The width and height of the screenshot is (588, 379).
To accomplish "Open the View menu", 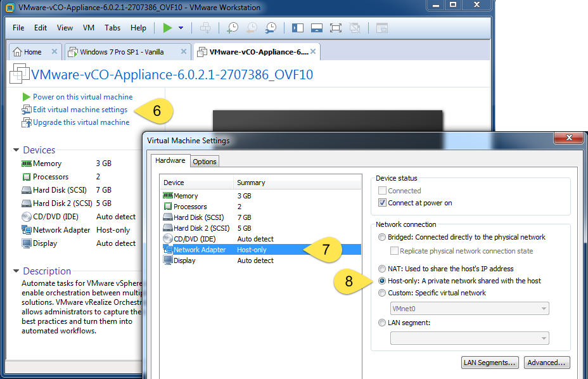I will [x=65, y=28].
